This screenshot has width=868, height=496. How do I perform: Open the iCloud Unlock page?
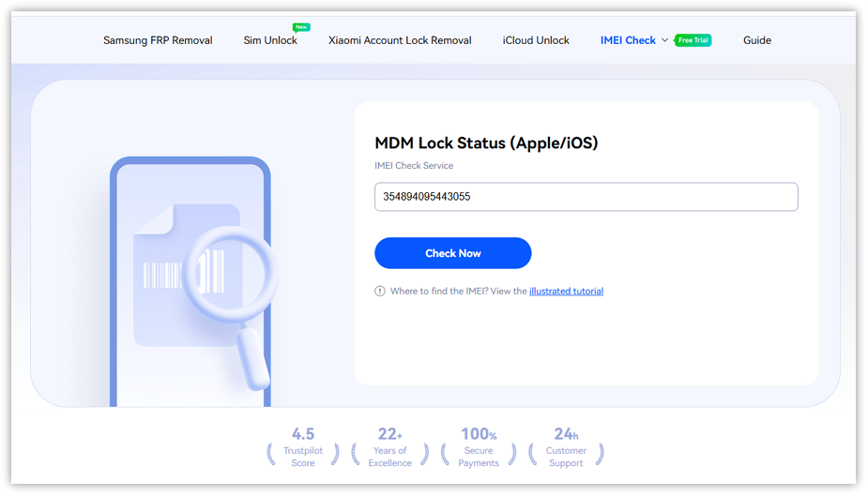pyautogui.click(x=536, y=40)
